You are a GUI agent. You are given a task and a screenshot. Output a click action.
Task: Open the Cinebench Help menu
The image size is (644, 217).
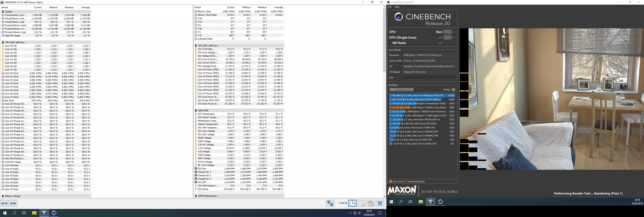point(397,7)
